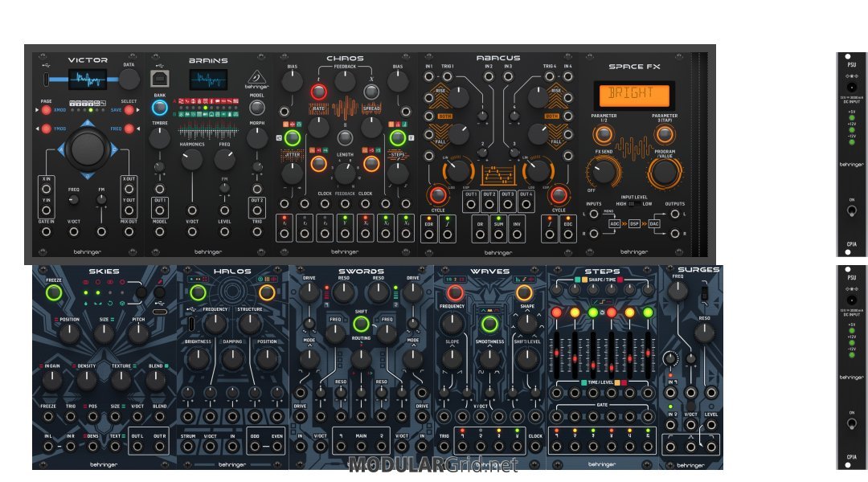Click the PARAMETER 1/2 knob on Space FX

pyautogui.click(x=604, y=134)
